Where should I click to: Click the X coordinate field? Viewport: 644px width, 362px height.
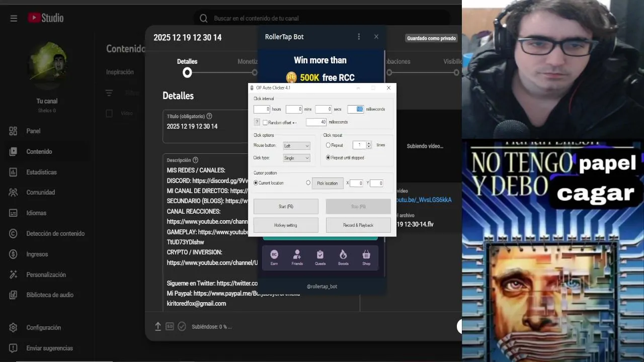[356, 183]
